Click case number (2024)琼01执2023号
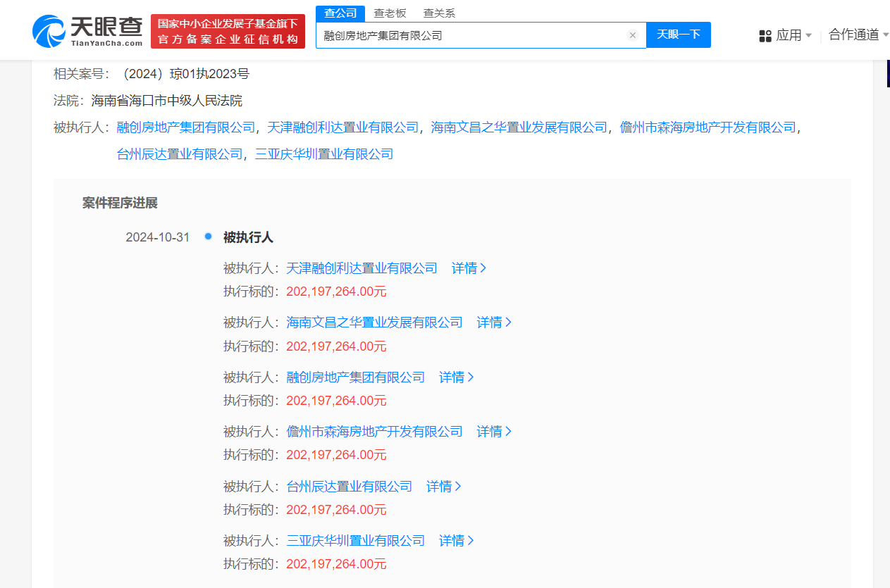This screenshot has height=588, width=890. coord(183,74)
